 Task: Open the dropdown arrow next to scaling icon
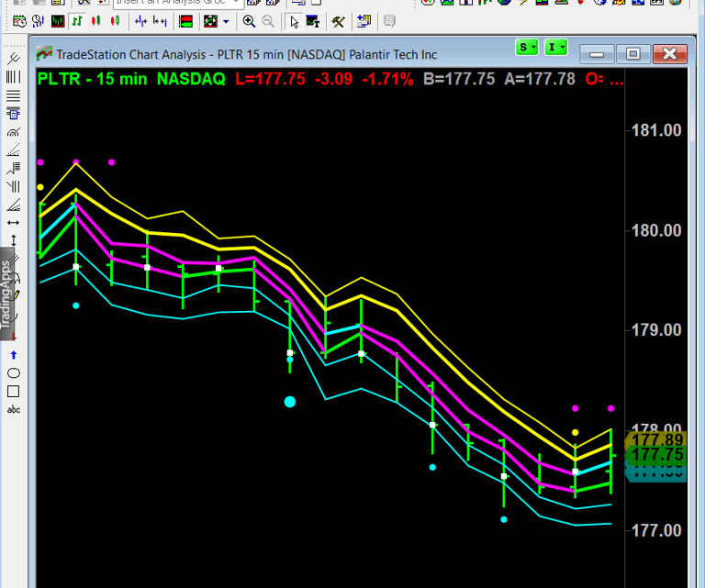click(x=226, y=21)
